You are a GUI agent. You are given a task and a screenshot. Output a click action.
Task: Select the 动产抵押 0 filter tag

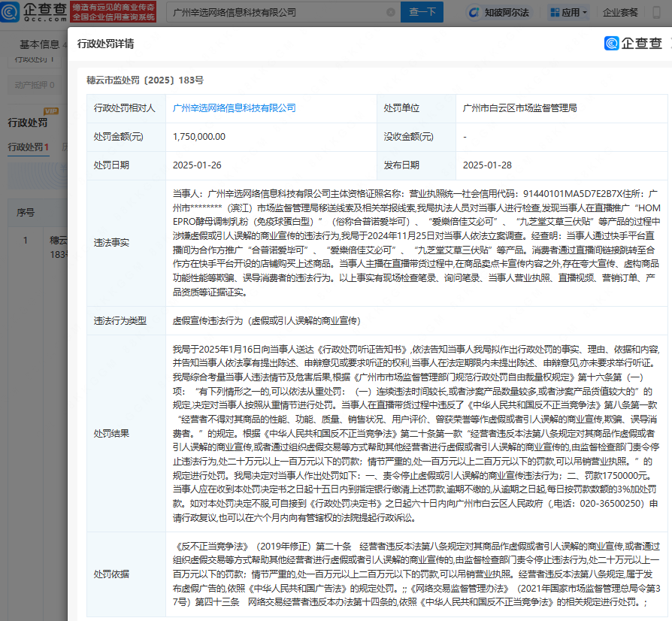(x=35, y=85)
